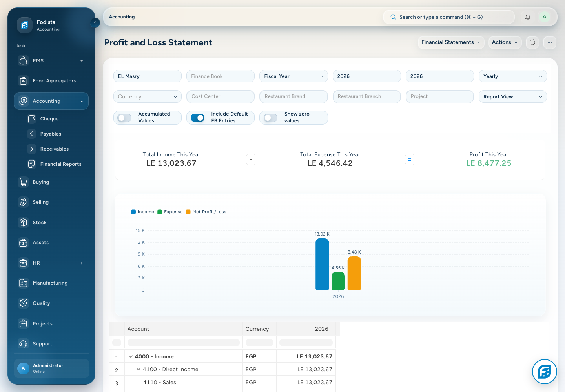Open the Yearly periodicity dropdown
Screen dimensions: 565x392
513,76
